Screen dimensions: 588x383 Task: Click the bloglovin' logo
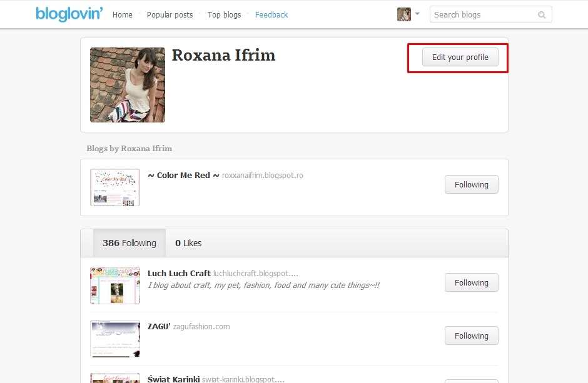69,14
